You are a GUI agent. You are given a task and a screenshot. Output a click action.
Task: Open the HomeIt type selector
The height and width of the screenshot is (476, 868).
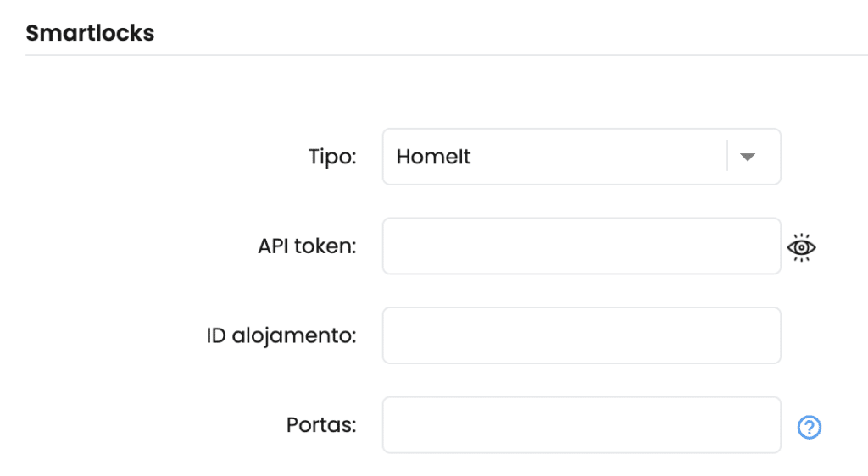(x=581, y=157)
